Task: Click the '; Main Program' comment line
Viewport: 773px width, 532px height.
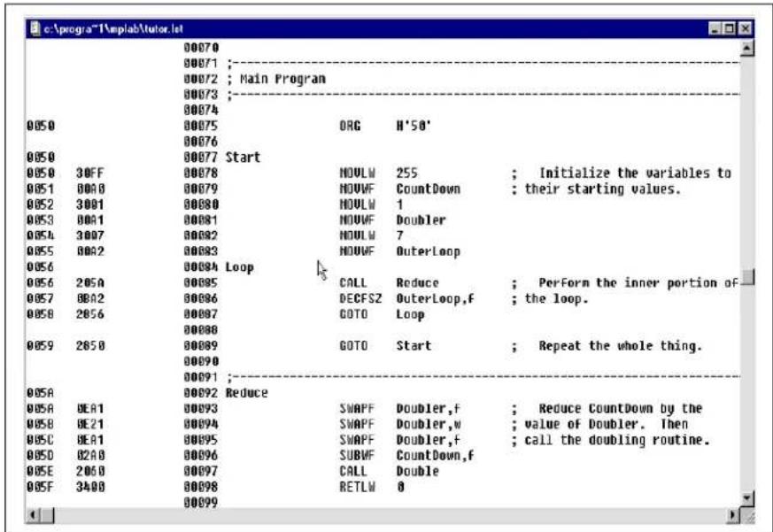Action: (x=276, y=79)
